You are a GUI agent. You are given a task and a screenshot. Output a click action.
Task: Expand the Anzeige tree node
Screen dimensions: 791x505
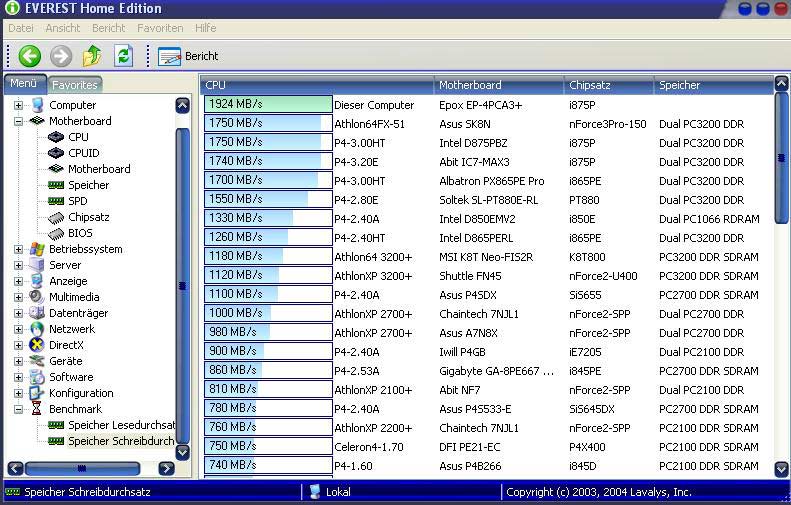tap(18, 281)
